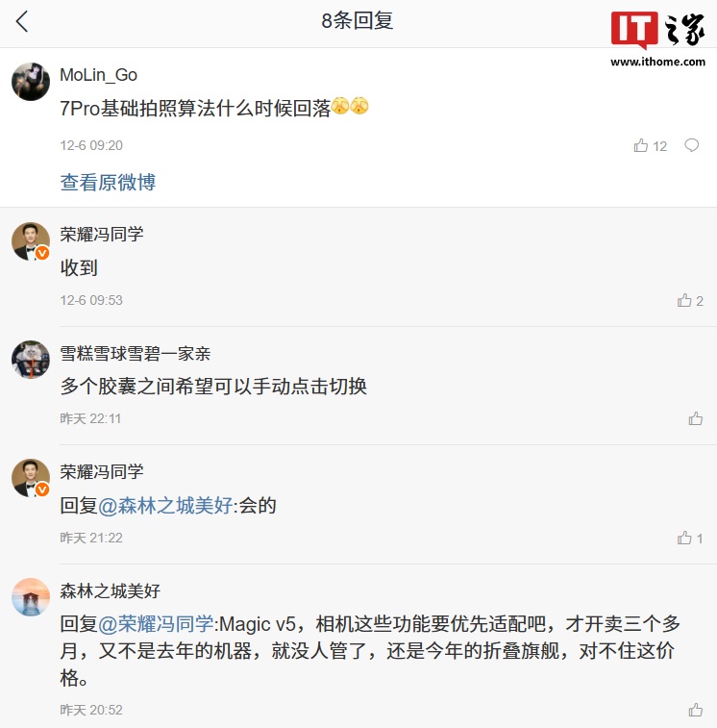Like the 会的 reply from 荣耀冯同学

(684, 539)
